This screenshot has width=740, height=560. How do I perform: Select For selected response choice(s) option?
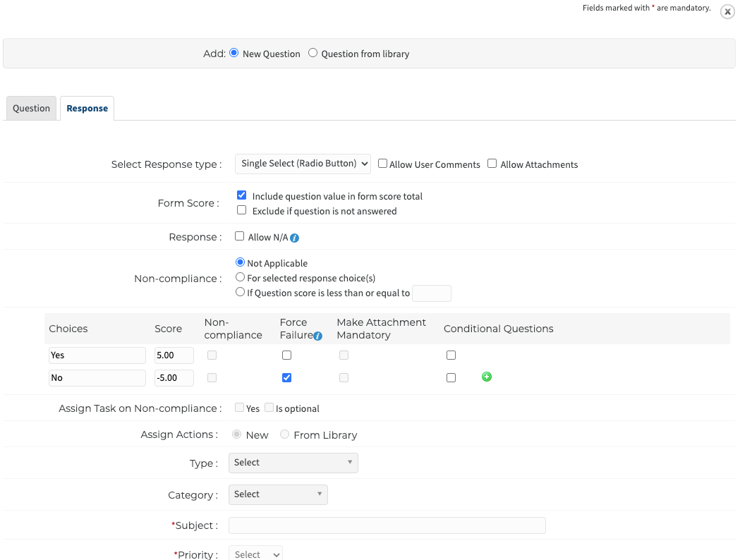pyautogui.click(x=241, y=277)
